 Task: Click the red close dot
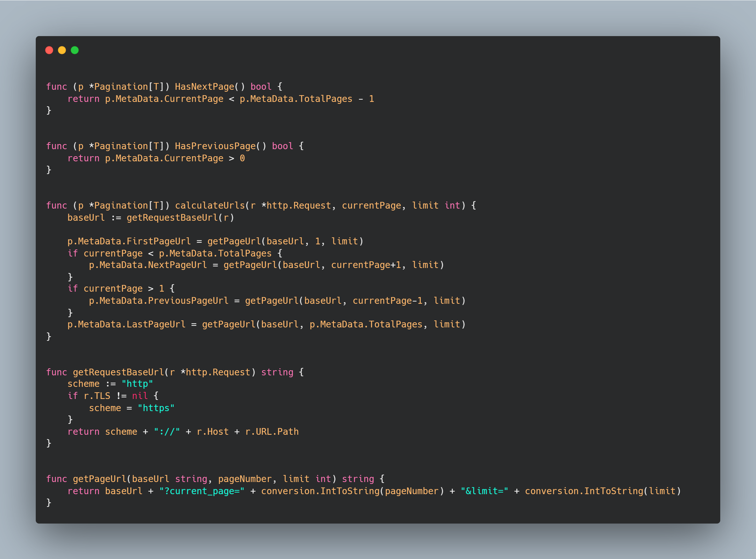(49, 50)
